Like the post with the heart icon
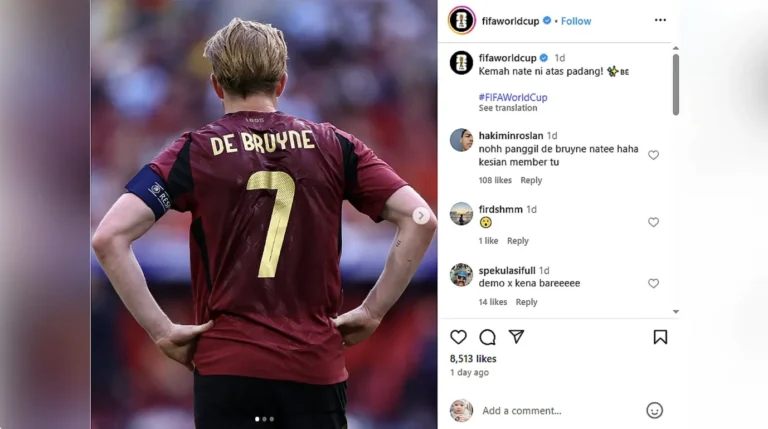This screenshot has height=429, width=768. click(x=458, y=337)
